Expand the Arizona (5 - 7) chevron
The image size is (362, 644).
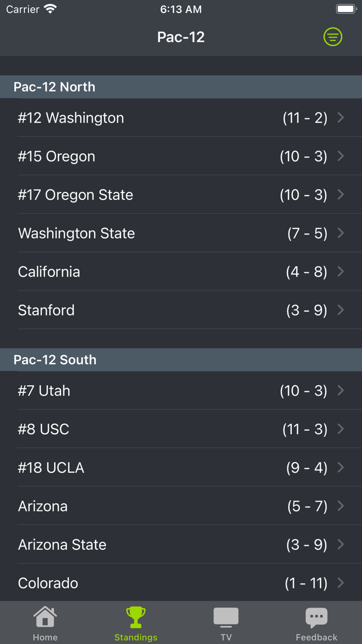pyautogui.click(x=341, y=506)
